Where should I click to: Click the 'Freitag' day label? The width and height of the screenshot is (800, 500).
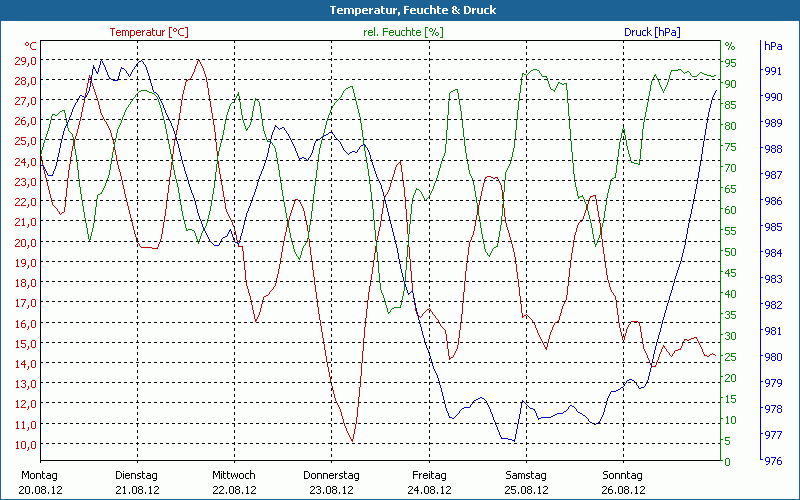click(x=429, y=476)
